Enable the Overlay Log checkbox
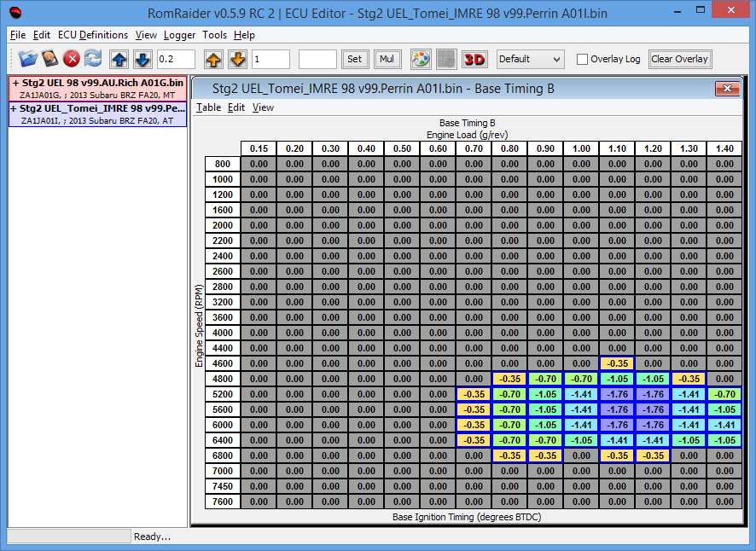The image size is (756, 551). pyautogui.click(x=582, y=60)
